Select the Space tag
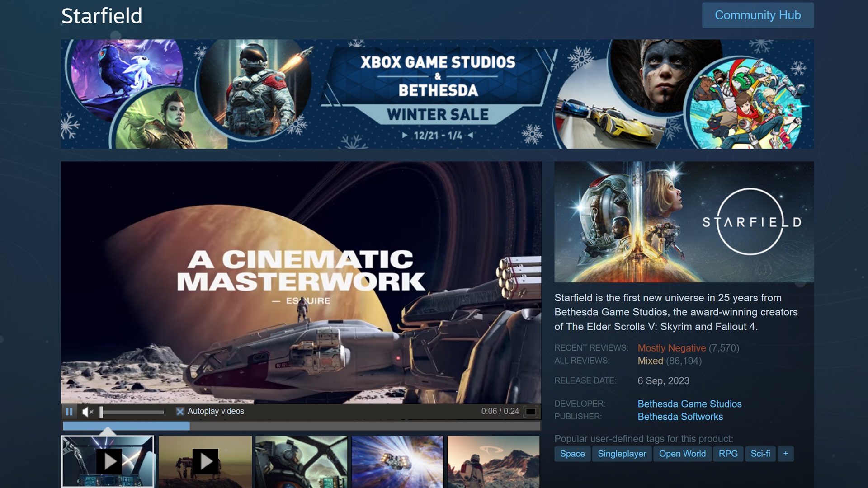 point(572,454)
